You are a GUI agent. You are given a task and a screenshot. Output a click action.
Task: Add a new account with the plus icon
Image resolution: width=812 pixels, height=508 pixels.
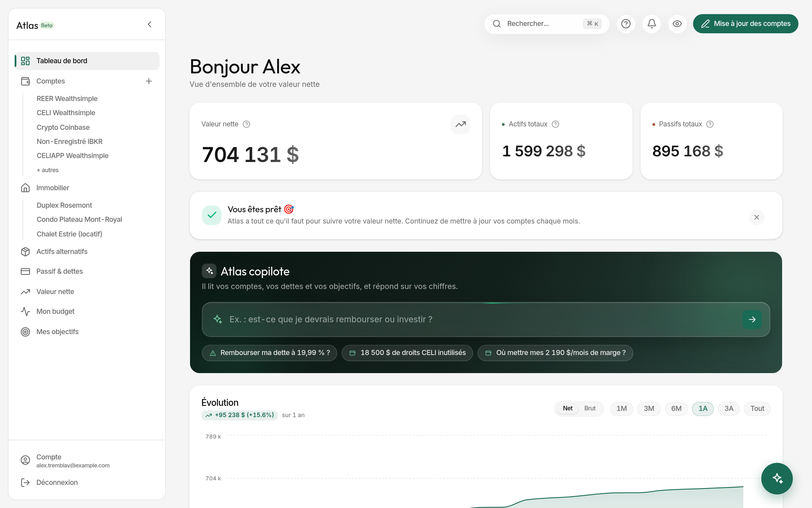[149, 81]
